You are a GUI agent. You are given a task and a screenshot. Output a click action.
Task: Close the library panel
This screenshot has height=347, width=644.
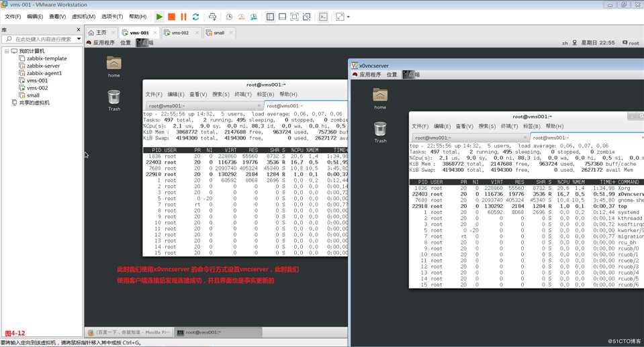[79, 30]
